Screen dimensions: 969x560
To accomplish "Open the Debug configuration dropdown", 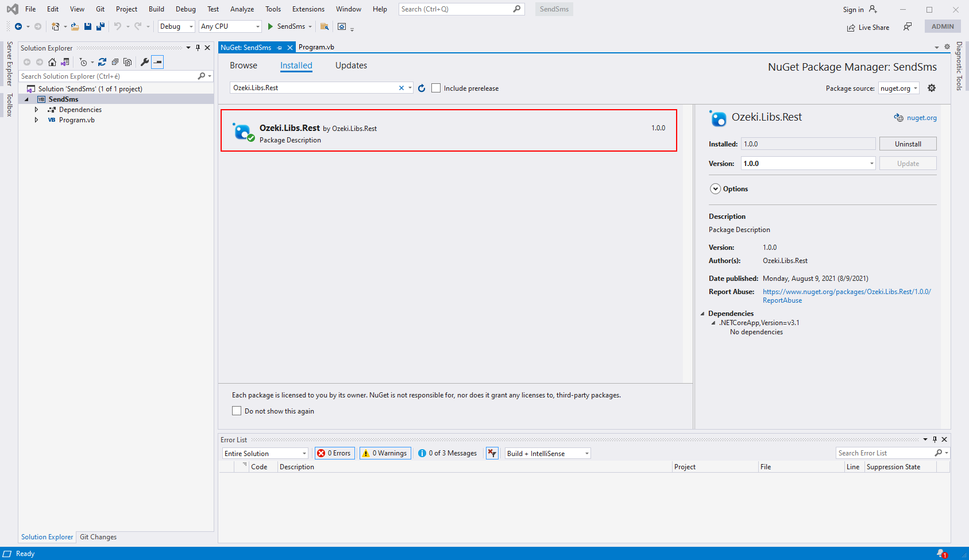I will click(176, 26).
